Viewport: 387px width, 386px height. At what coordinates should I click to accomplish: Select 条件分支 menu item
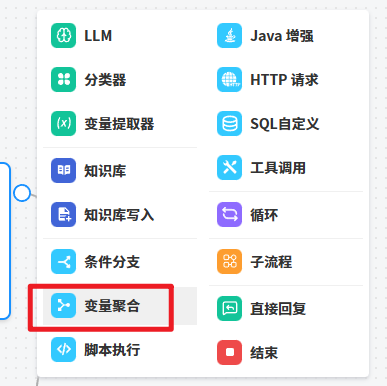pos(120,262)
